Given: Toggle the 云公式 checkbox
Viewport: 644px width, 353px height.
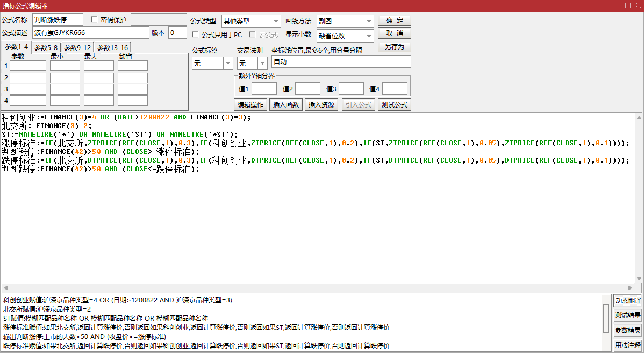Looking at the screenshot, I should (252, 34).
